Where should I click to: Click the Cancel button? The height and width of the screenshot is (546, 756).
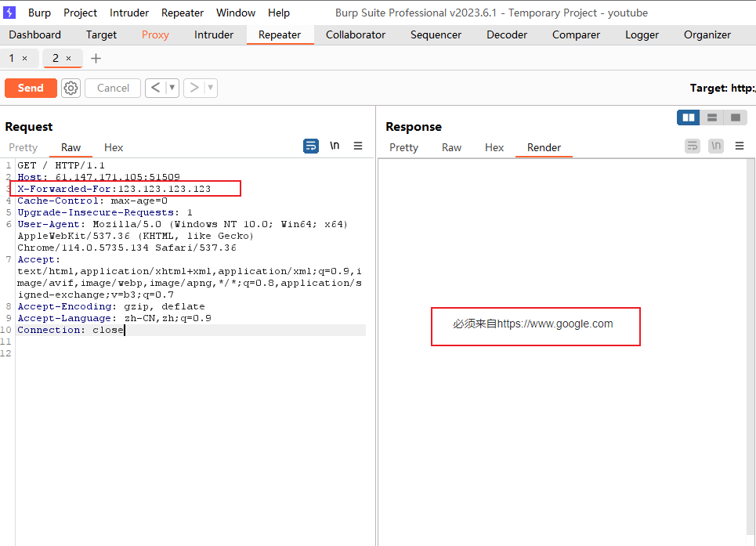[112, 88]
